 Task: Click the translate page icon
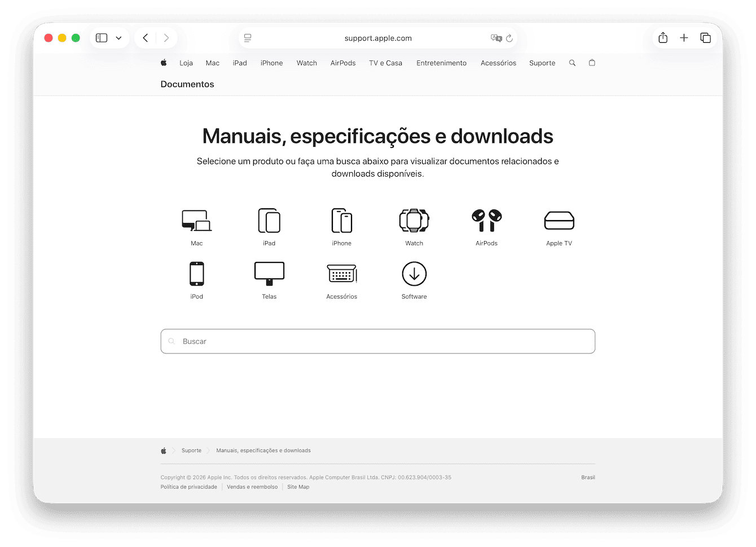(496, 38)
